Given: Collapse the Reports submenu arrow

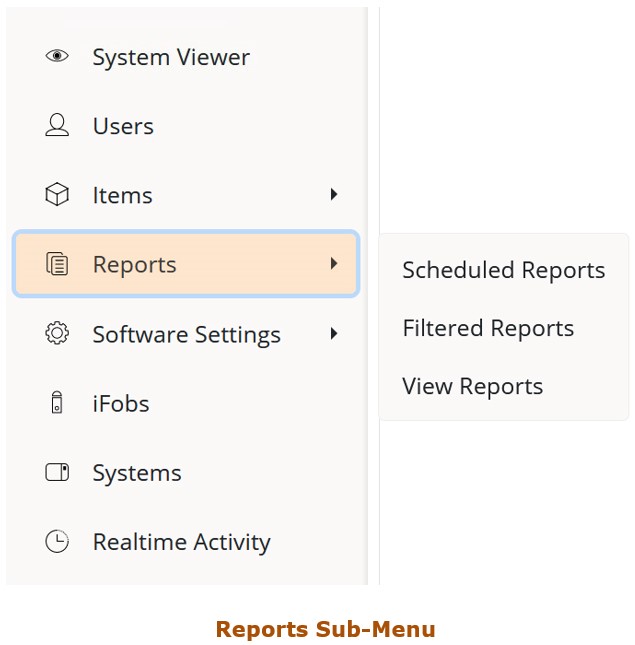Looking at the screenshot, I should pos(334,264).
